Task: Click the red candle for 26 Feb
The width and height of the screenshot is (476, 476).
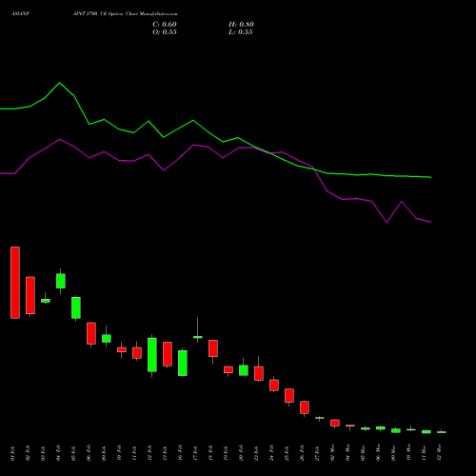Action: tap(305, 407)
